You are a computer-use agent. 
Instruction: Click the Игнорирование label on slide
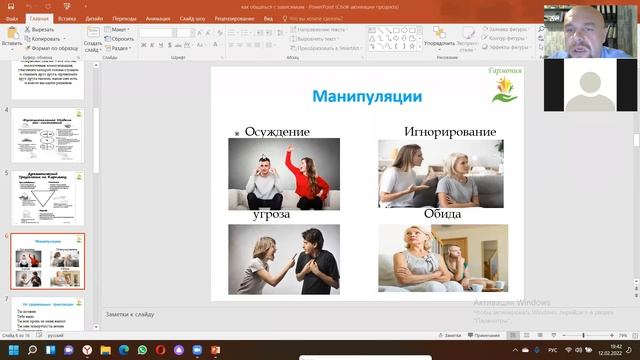click(450, 131)
